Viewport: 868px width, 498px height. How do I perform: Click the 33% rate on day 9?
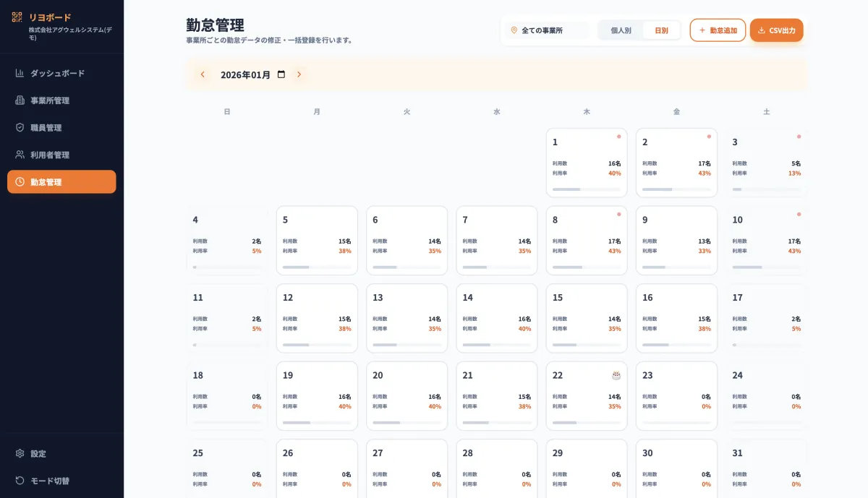coord(705,251)
